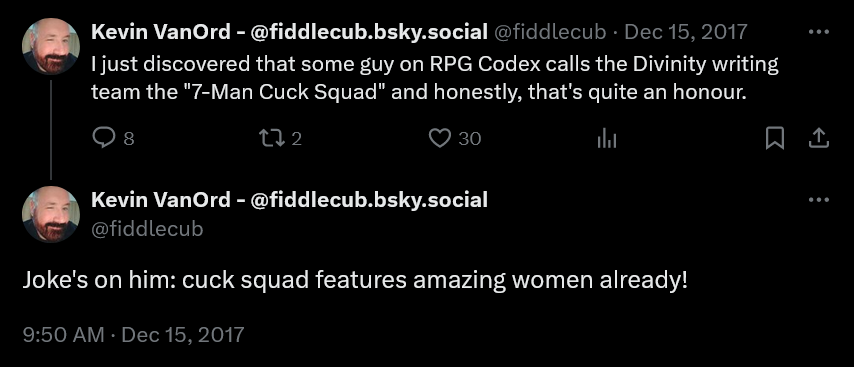
Task: Open more options on first tweet
Action: coord(819,32)
